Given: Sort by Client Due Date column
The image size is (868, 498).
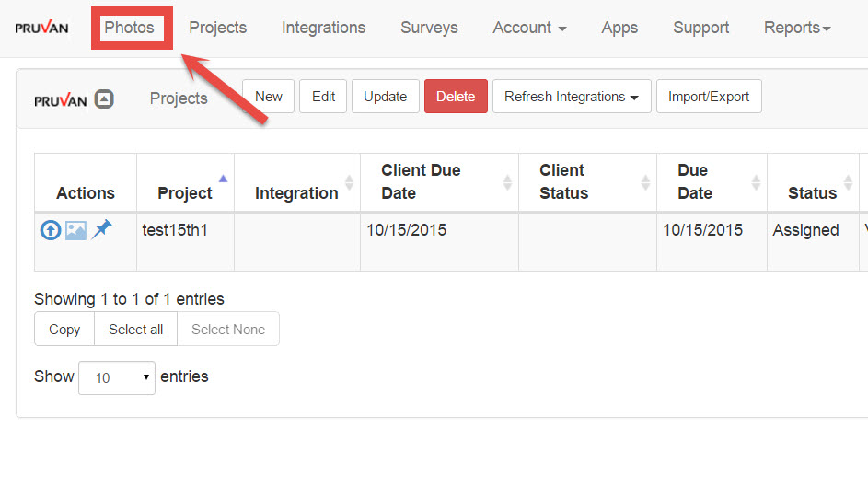Looking at the screenshot, I should click(421, 181).
